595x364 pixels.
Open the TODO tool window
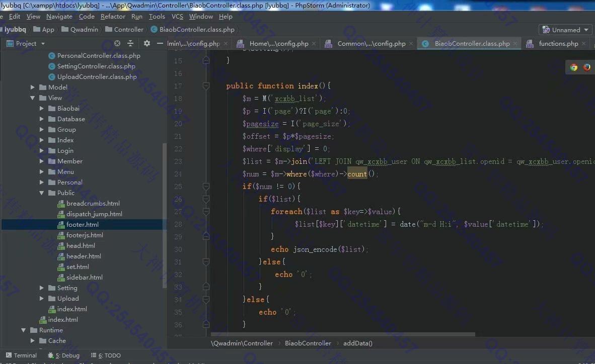[x=106, y=355]
